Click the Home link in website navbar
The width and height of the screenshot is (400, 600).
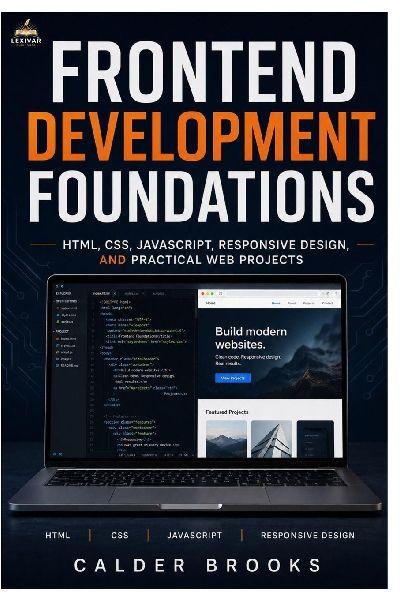tap(276, 303)
